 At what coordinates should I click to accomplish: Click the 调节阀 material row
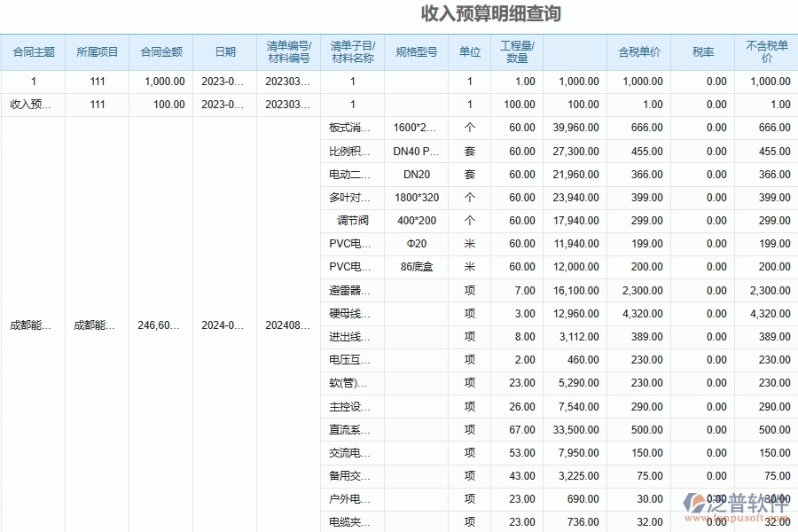tap(351, 221)
